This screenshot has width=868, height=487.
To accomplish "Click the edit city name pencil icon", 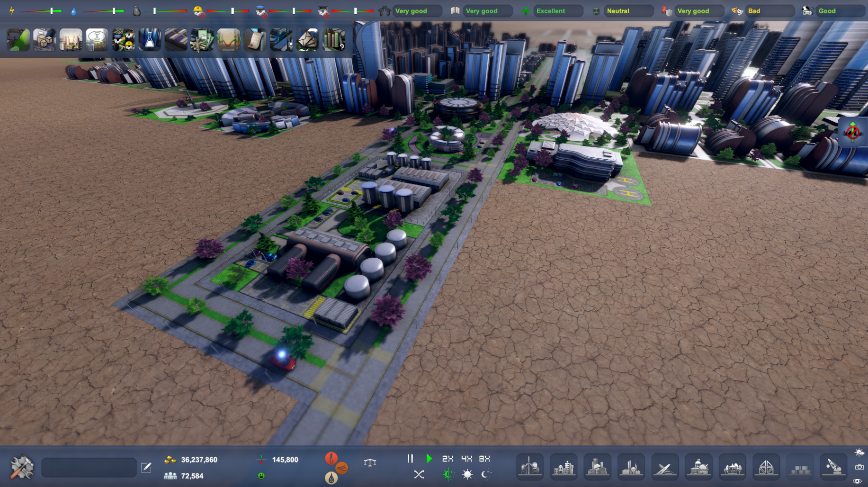I will [146, 468].
